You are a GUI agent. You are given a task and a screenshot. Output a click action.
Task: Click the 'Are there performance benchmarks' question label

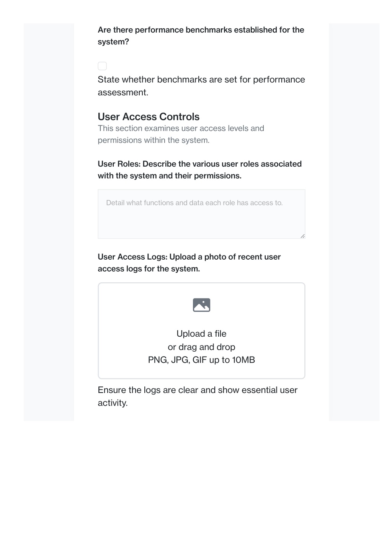(201, 36)
